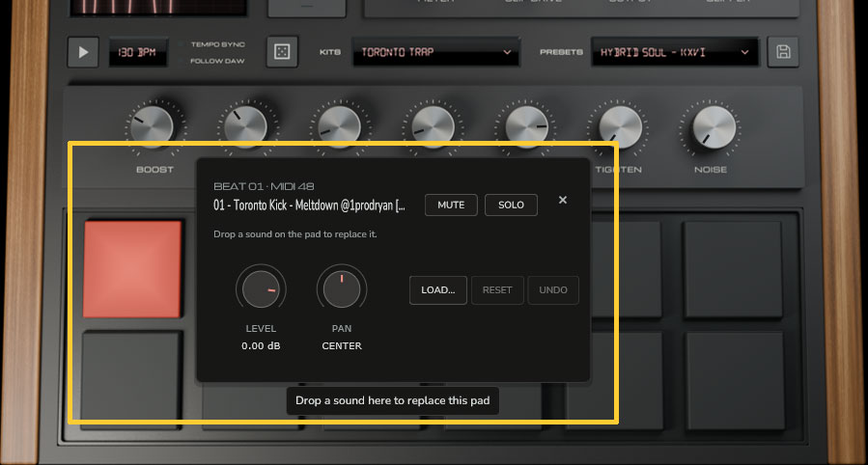Click the Noise knob

tap(714, 127)
